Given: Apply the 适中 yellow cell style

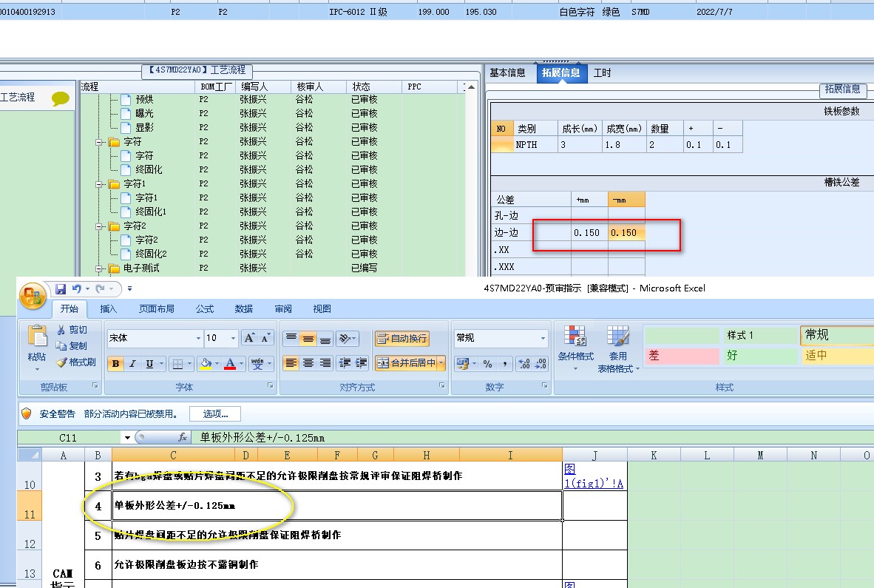Looking at the screenshot, I should tap(839, 356).
